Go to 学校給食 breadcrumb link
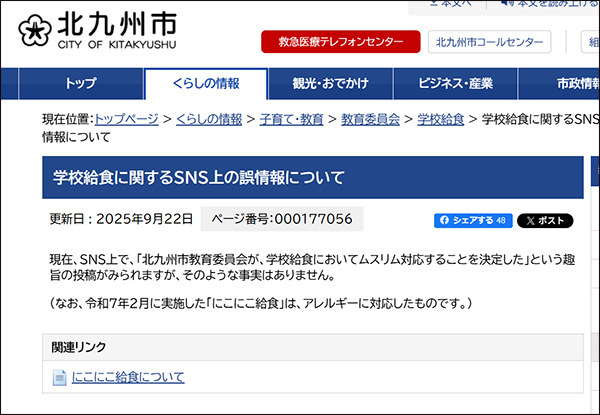 (440, 119)
